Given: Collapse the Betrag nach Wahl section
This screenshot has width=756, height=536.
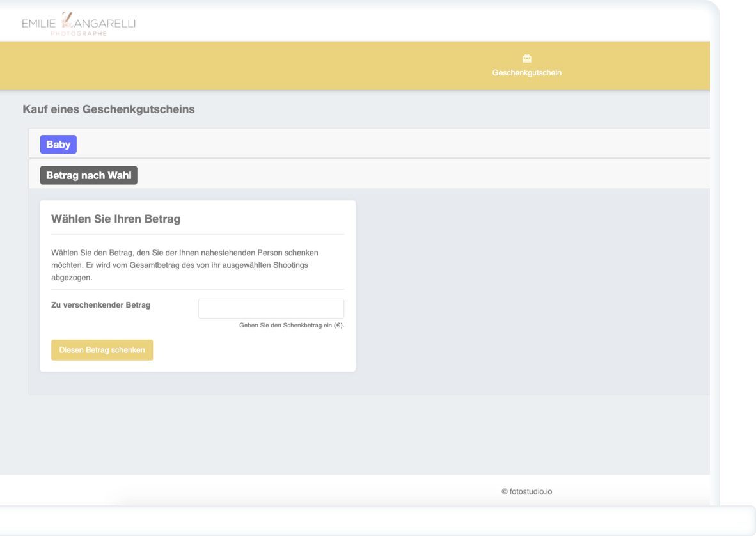Looking at the screenshot, I should (88, 175).
